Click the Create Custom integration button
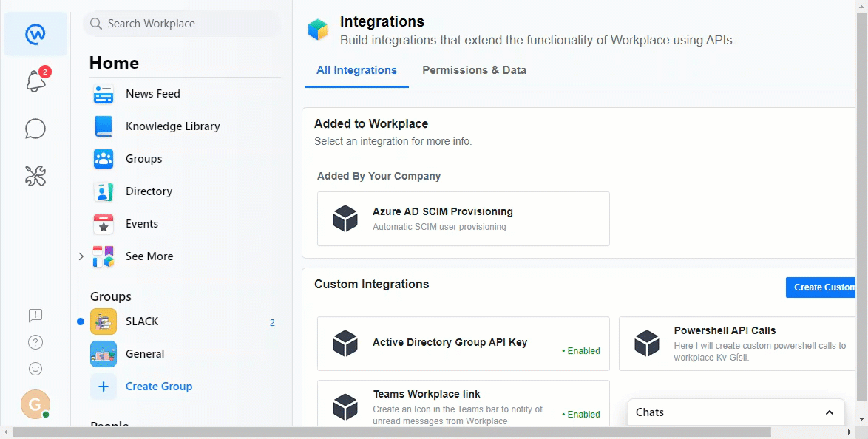868x439 pixels. coord(821,287)
